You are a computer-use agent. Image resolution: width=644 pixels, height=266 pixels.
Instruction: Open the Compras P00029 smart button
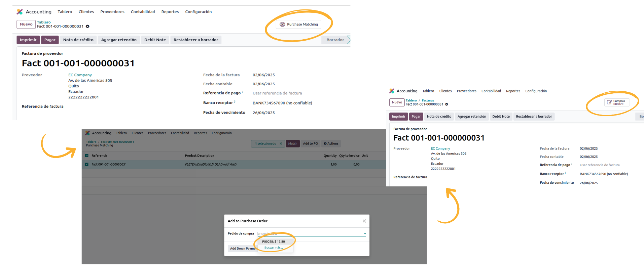[x=616, y=102]
